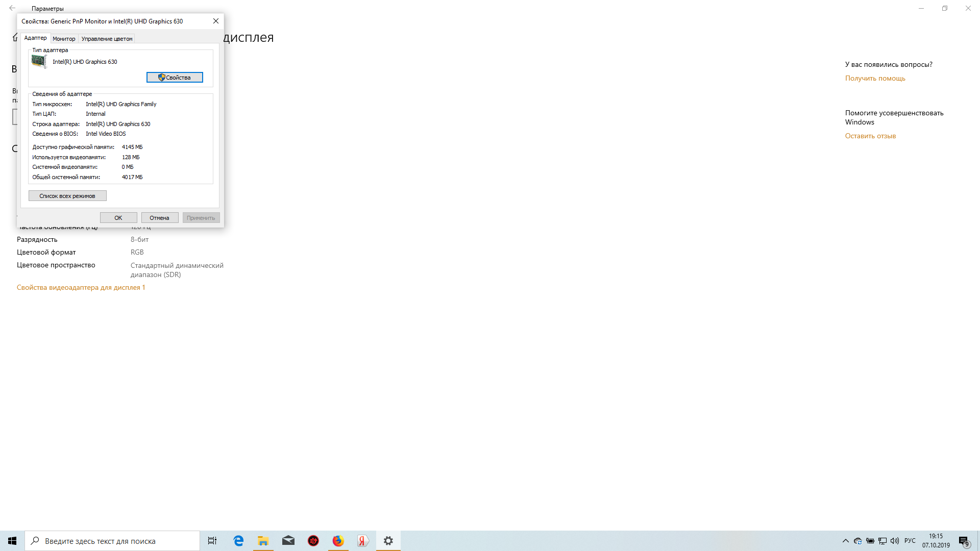Open Firefox from the taskbar
Viewport: 980px width, 551px height.
(338, 541)
